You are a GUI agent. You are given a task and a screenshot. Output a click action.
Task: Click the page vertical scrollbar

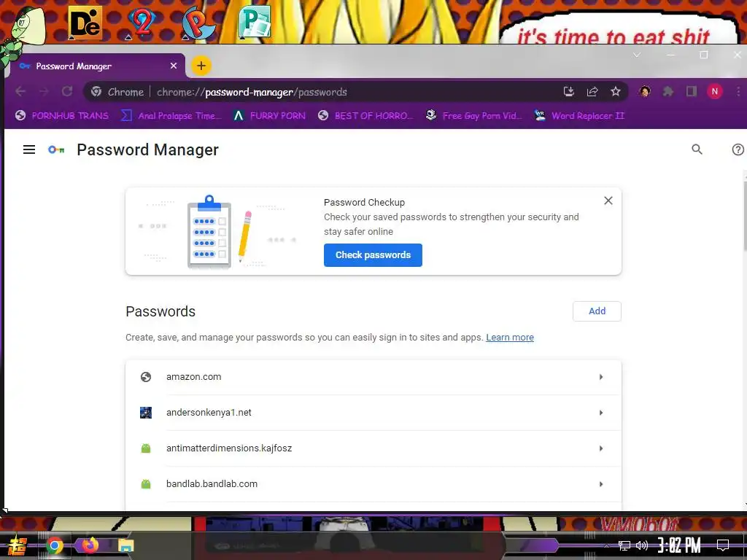coord(745,217)
